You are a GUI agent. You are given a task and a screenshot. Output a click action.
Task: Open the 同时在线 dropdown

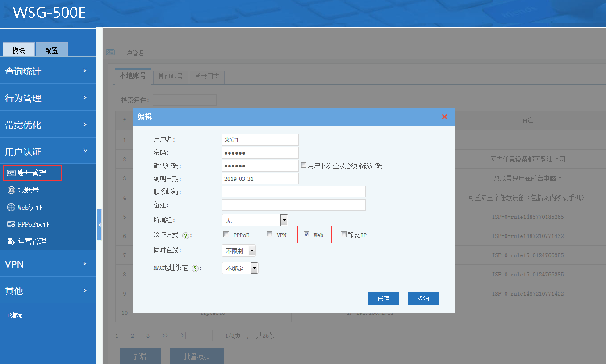coord(251,251)
